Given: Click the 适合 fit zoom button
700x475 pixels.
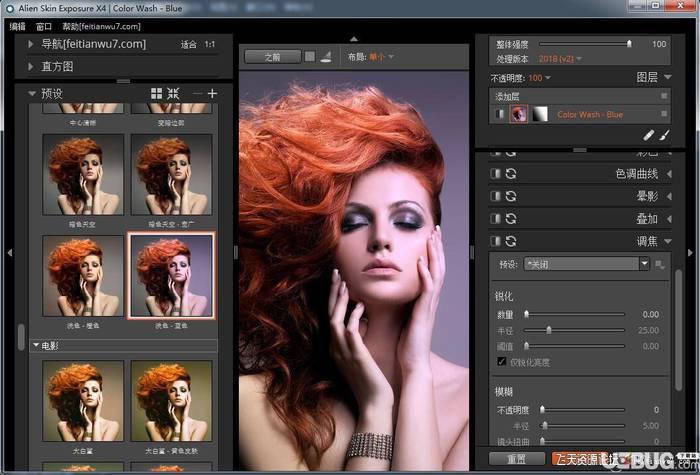Looking at the screenshot, I should [188, 44].
